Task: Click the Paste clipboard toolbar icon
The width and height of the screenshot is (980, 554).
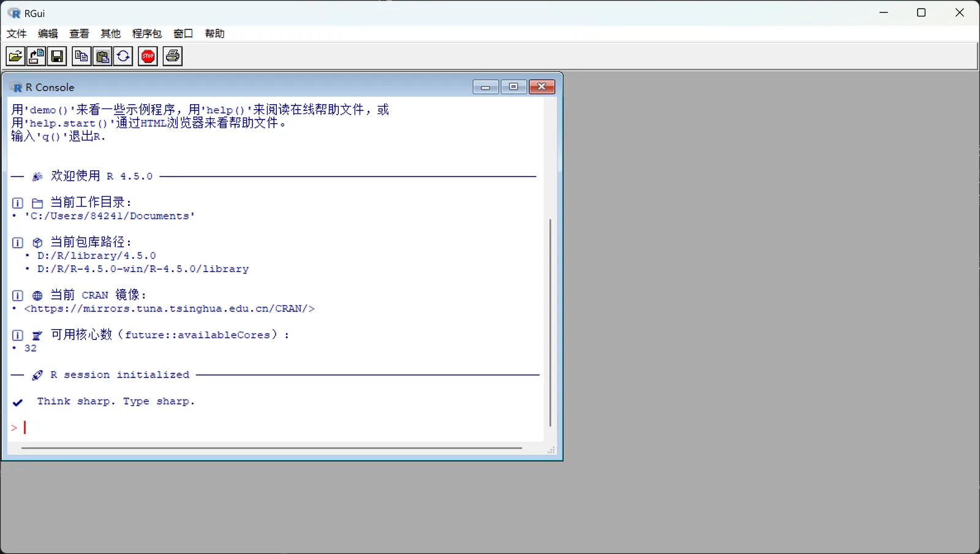Action: click(102, 56)
